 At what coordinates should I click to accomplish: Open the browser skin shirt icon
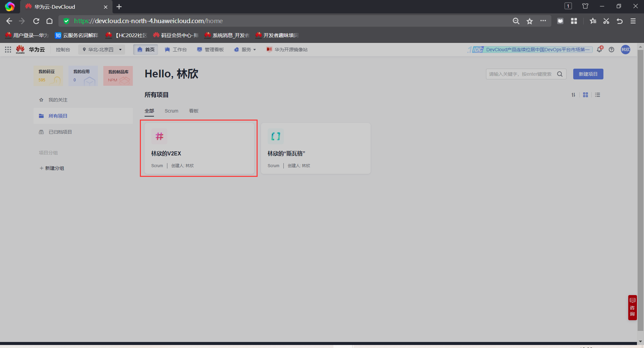585,6
